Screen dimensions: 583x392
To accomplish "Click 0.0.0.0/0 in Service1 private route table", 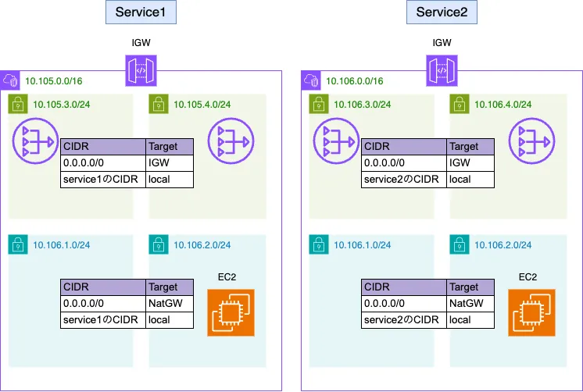I will 103,303.
